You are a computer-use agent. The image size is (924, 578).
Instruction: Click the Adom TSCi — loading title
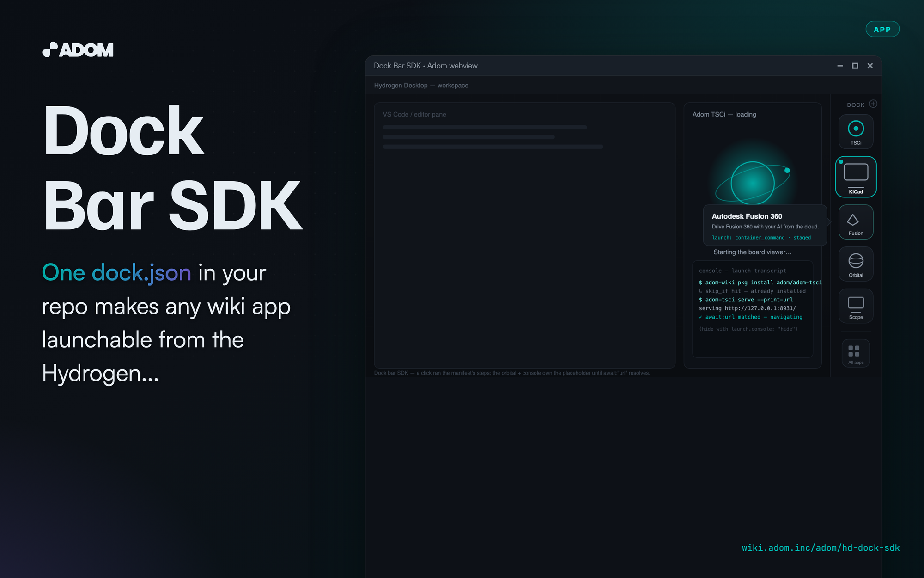pyautogui.click(x=724, y=114)
